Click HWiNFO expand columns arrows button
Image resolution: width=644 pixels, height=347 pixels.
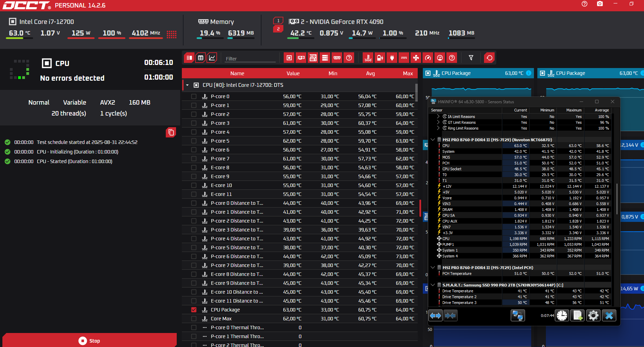click(435, 316)
